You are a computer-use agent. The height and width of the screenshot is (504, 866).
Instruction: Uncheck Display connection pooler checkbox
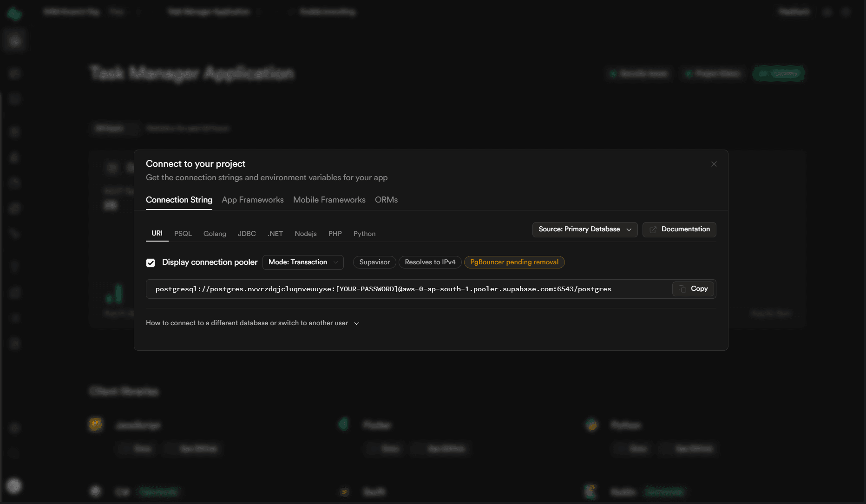coord(151,263)
